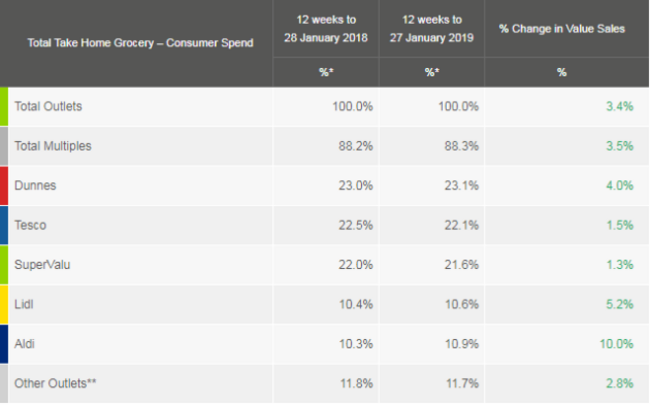650x405 pixels.
Task: Click 'Total Take Home Grocery – Consumer Spend' header
Action: pyautogui.click(x=140, y=43)
